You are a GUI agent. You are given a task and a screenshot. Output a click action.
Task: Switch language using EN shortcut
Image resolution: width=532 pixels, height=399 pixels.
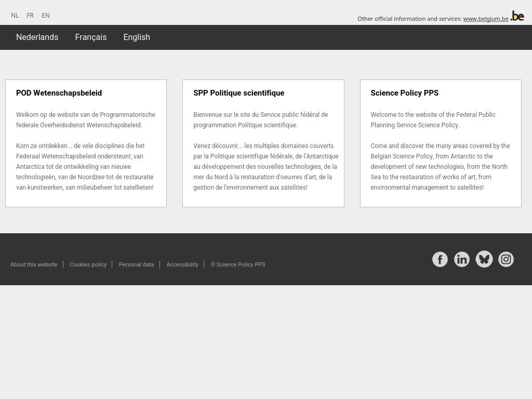(x=46, y=16)
